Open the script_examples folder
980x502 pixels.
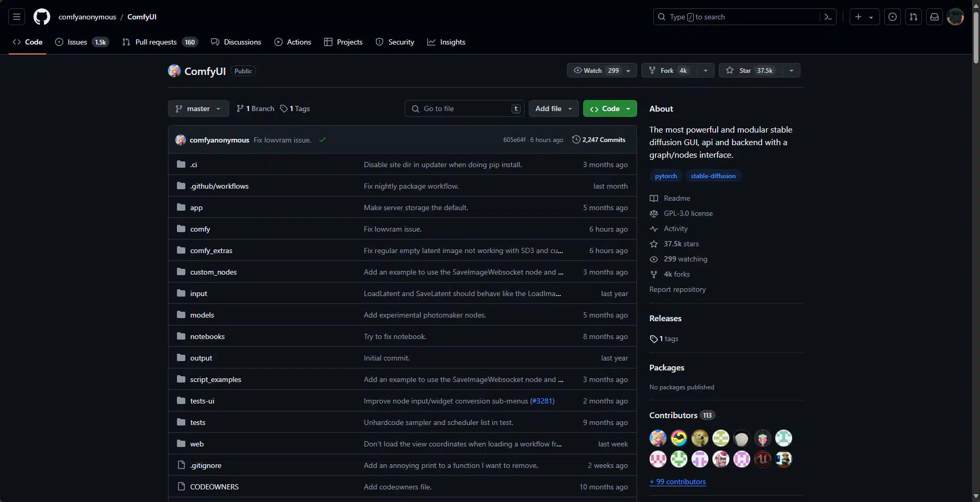(x=216, y=379)
